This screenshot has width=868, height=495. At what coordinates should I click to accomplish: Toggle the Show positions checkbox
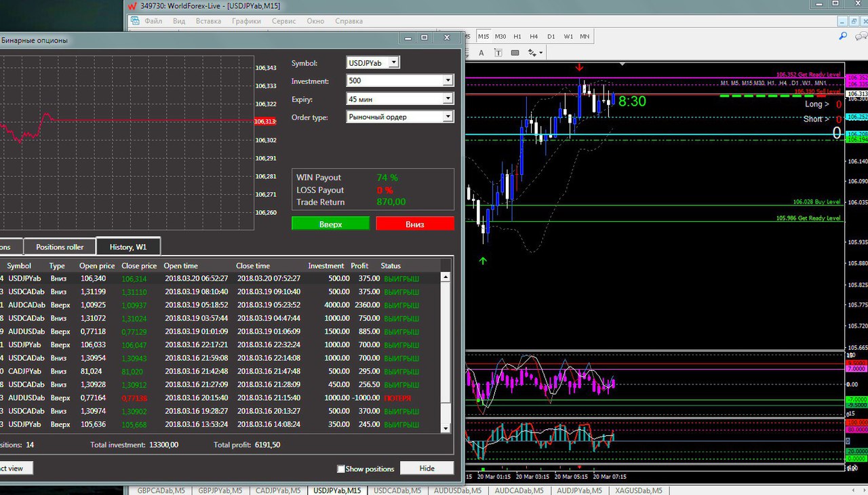(x=341, y=469)
